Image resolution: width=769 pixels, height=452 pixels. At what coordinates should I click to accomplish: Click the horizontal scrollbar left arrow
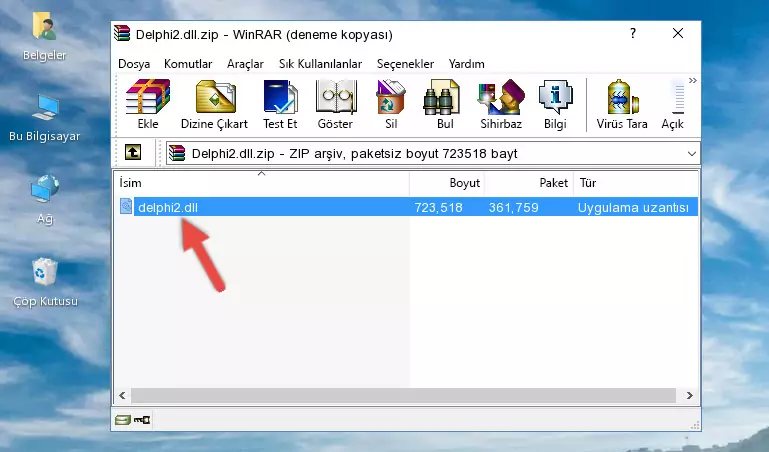(x=122, y=395)
